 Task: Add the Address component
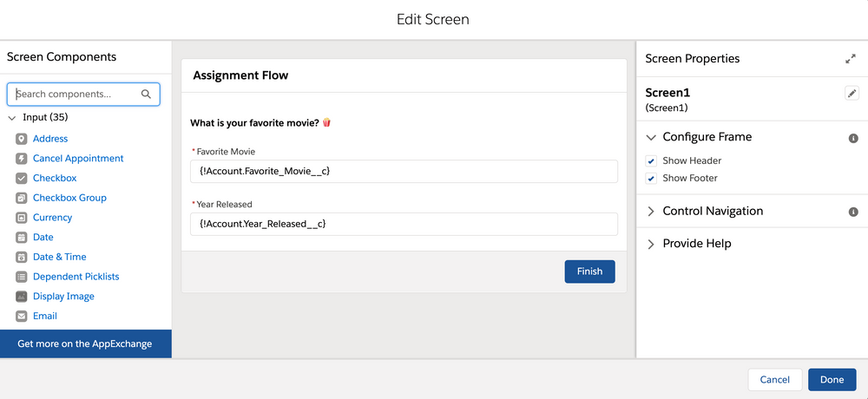click(x=50, y=139)
